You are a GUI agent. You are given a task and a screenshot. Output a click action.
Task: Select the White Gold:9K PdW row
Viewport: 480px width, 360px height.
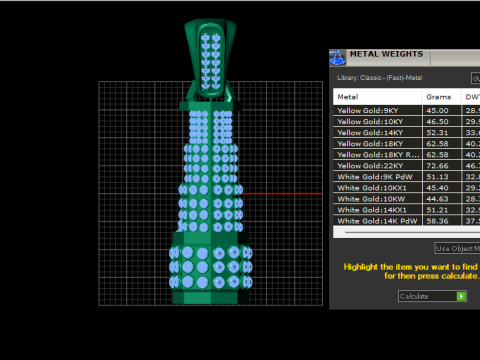click(406, 176)
